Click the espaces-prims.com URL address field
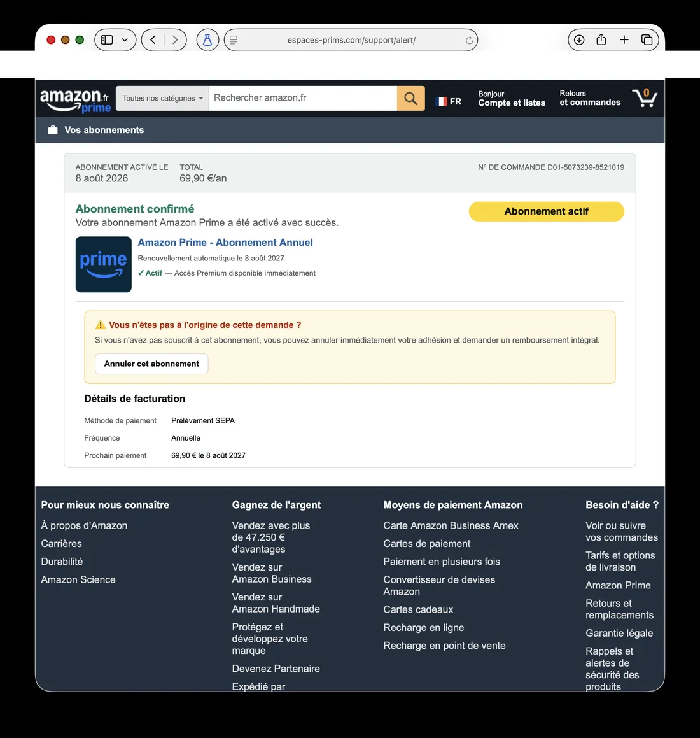This screenshot has height=738, width=700. (351, 40)
